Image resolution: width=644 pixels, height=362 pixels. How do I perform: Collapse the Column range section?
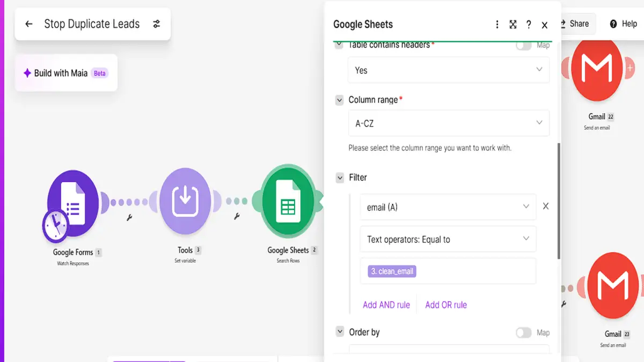pos(339,100)
